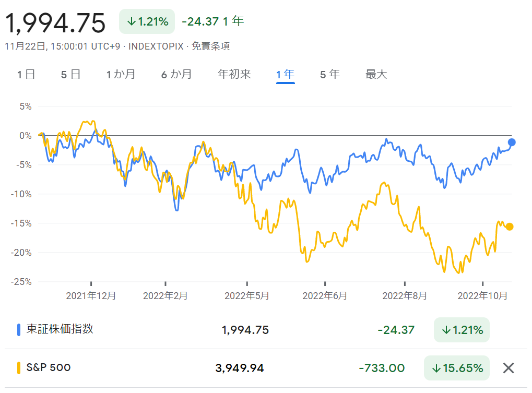The image size is (532, 393).
Task: Click the yellow color bar beside S&P 500
Action: point(19,368)
